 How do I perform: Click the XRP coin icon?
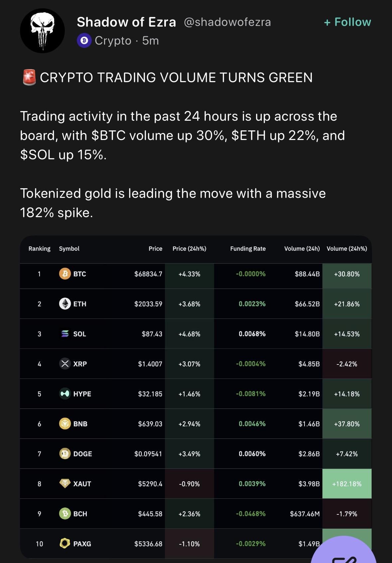click(x=65, y=363)
